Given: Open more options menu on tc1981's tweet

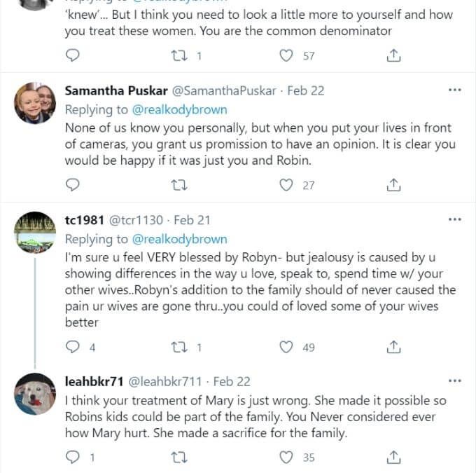Looking at the screenshot, I should pos(455,219).
